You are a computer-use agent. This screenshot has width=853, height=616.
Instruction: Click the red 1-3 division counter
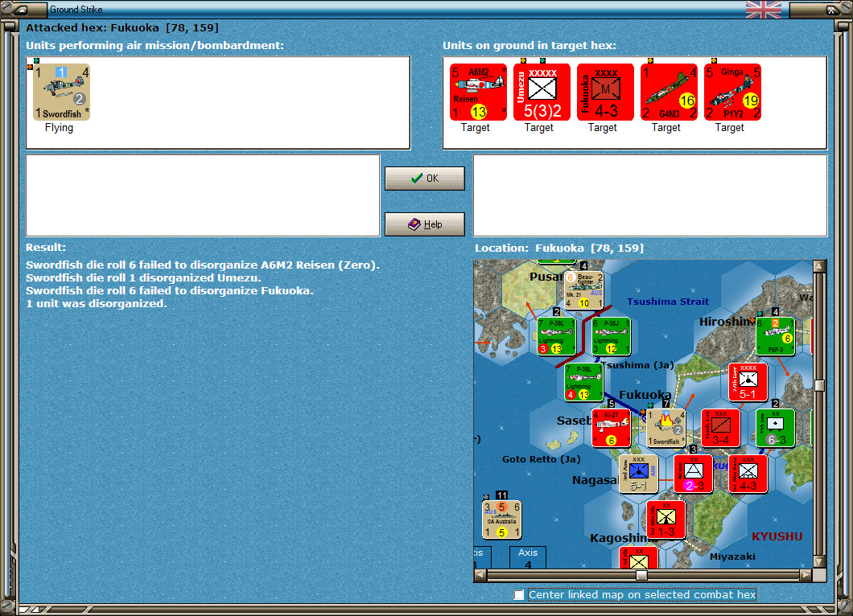[666, 520]
